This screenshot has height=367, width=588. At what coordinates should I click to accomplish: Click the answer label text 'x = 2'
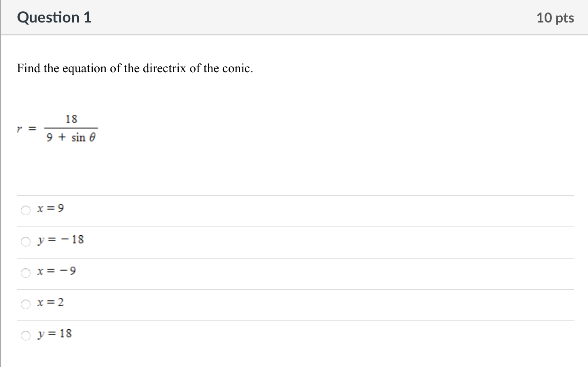(x=50, y=302)
